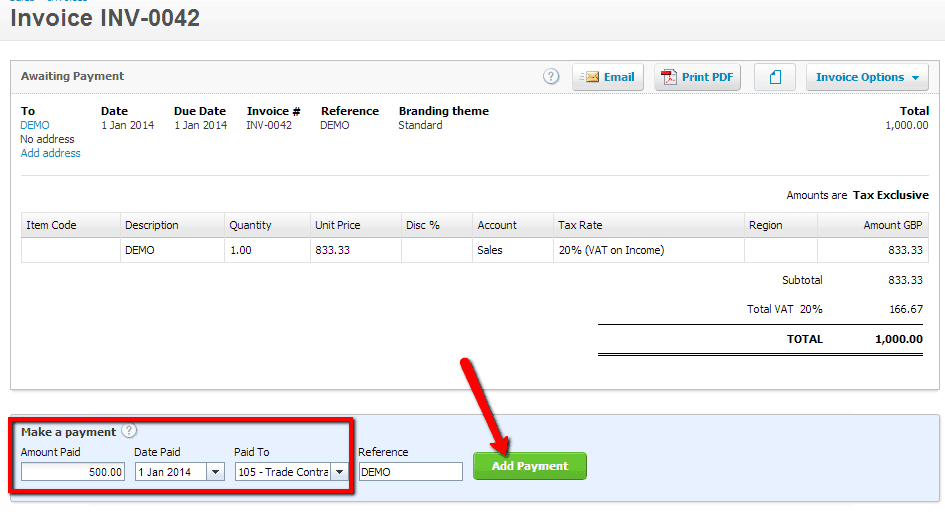Select the tax rate 20% (VAT on Income)
The image size is (945, 518).
(611, 250)
